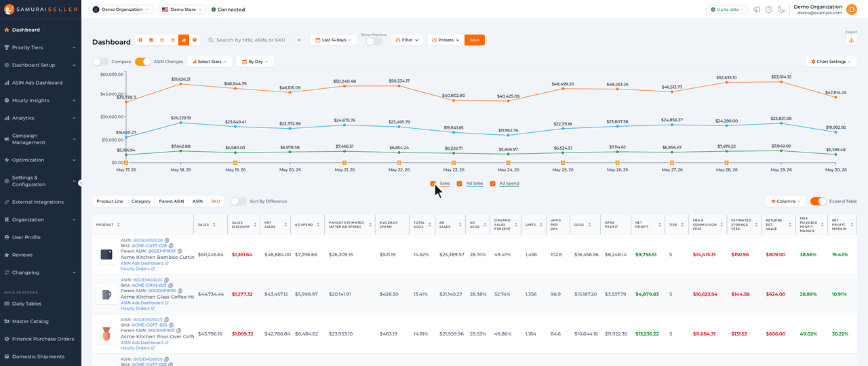The image size is (868, 366).
Task: Copy ASIN B0DEMO0028 icon
Action: (167, 241)
